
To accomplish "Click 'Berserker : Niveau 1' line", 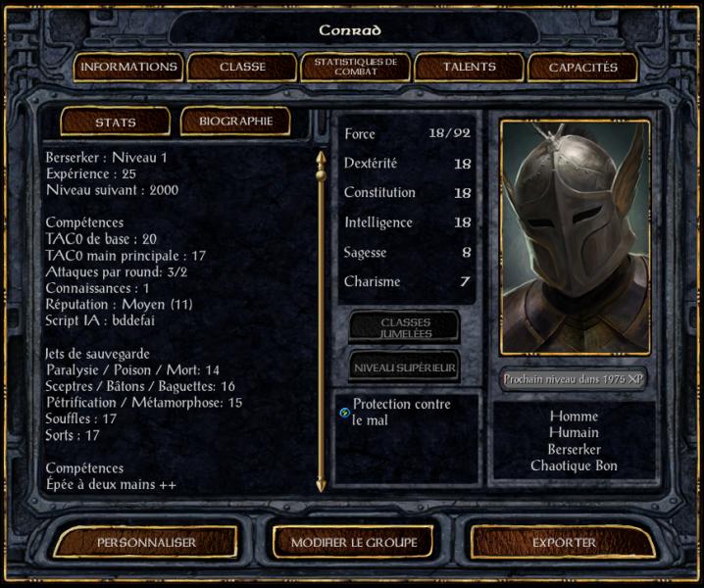I will click(x=107, y=158).
